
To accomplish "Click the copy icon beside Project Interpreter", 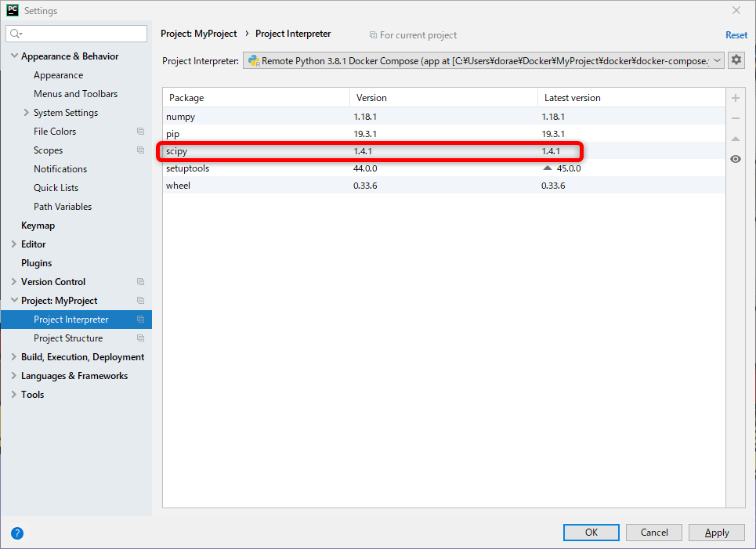I will pos(141,320).
